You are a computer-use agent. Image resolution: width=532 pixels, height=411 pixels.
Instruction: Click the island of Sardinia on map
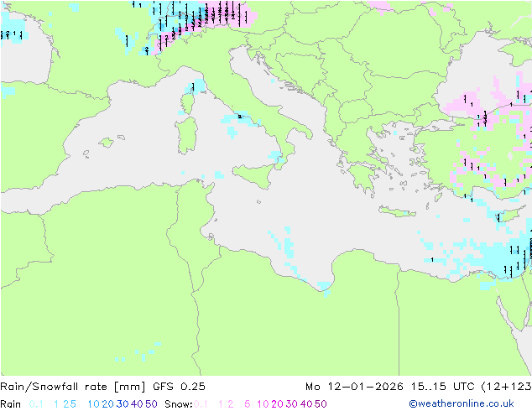tap(186, 136)
